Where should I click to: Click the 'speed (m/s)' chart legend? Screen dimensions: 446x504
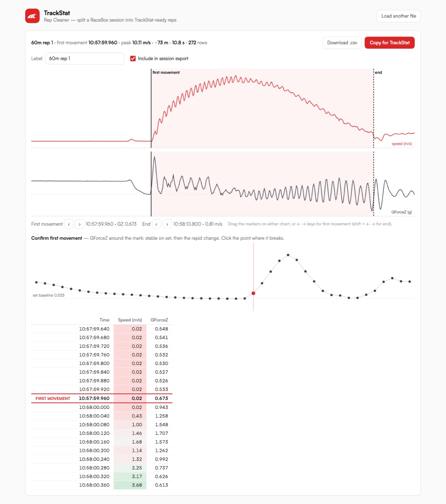tap(402, 144)
